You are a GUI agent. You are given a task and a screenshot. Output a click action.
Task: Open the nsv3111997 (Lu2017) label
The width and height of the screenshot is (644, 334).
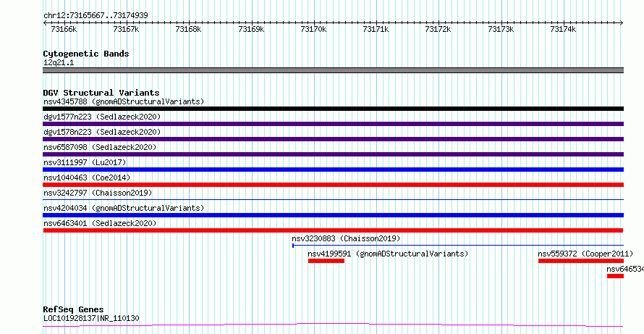(85, 162)
